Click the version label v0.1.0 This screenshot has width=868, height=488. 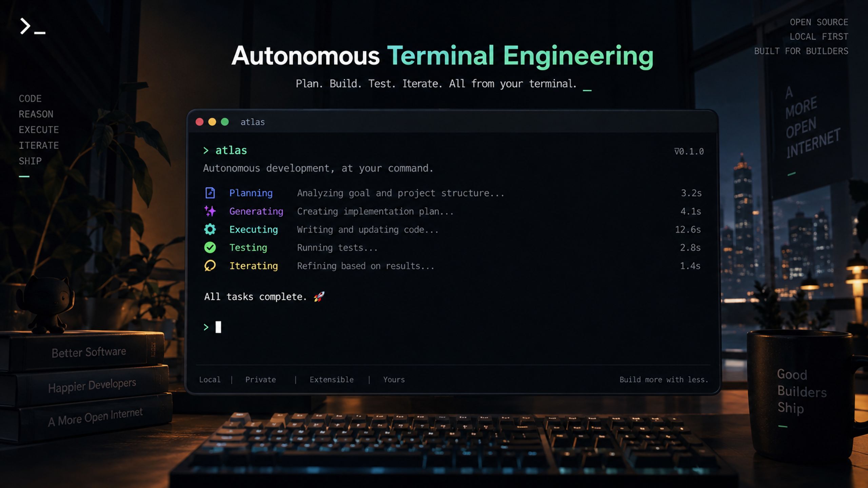tap(689, 151)
